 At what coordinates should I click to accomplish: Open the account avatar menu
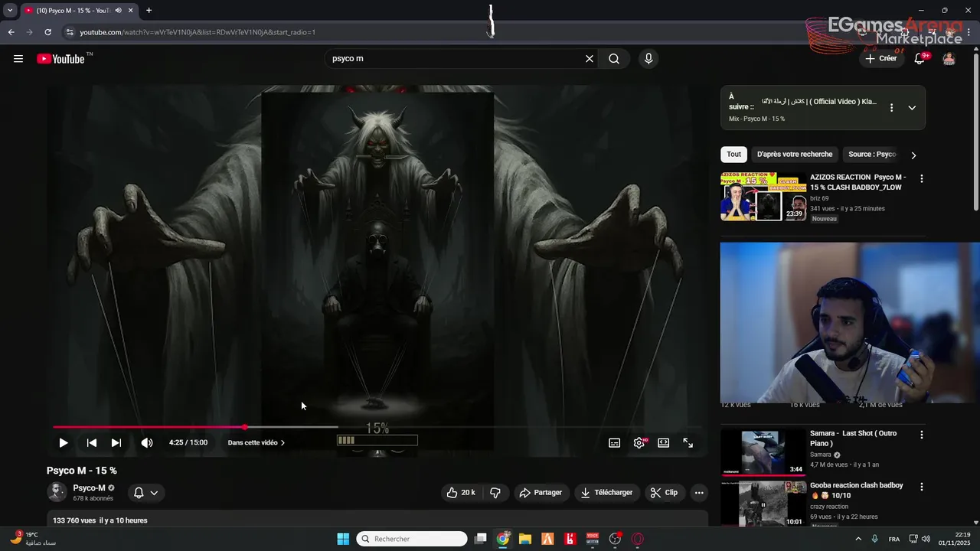(x=949, y=59)
